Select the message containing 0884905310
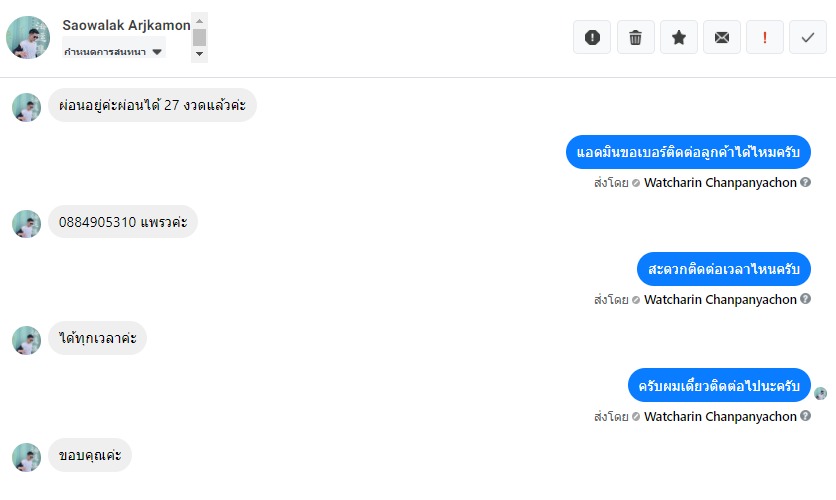Screen dimensions: 836x500 tap(123, 222)
